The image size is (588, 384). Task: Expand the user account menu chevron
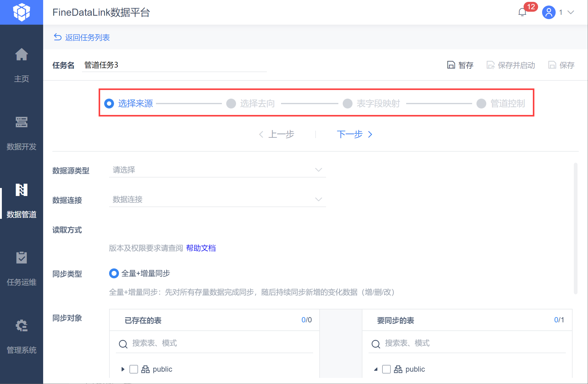571,12
